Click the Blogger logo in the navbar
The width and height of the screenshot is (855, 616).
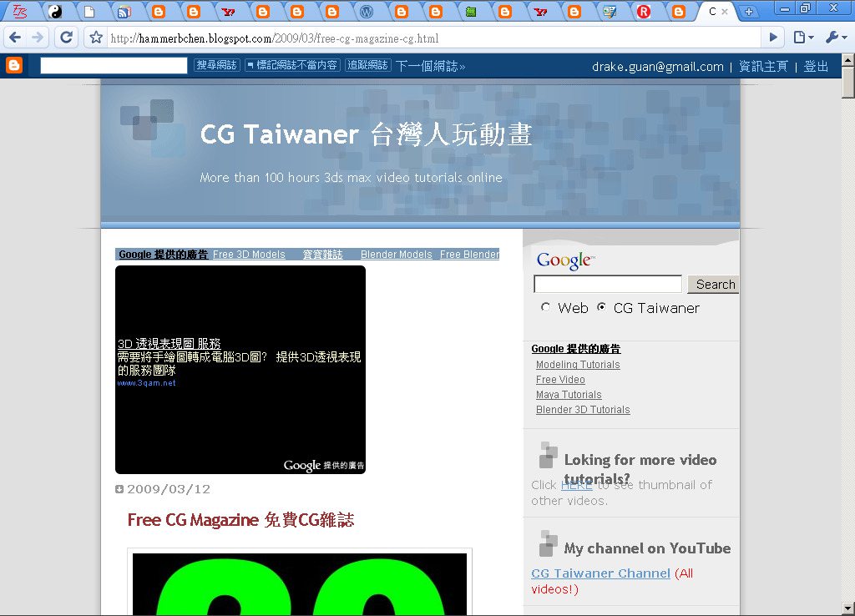click(14, 65)
